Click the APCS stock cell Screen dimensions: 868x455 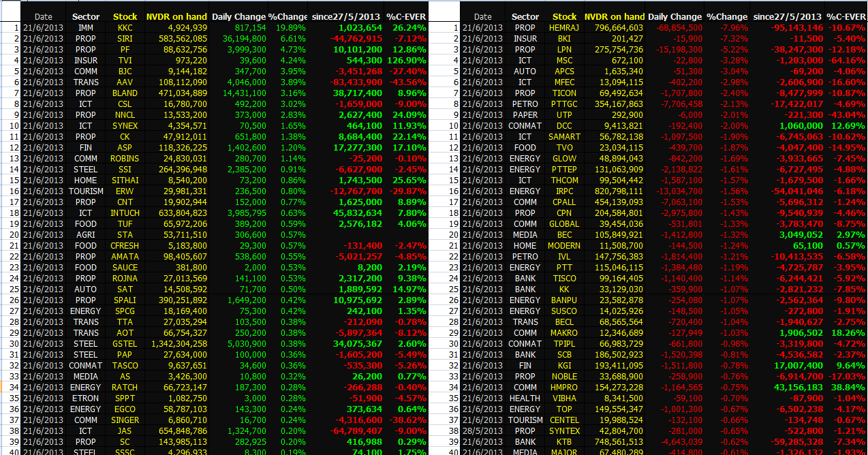point(564,72)
